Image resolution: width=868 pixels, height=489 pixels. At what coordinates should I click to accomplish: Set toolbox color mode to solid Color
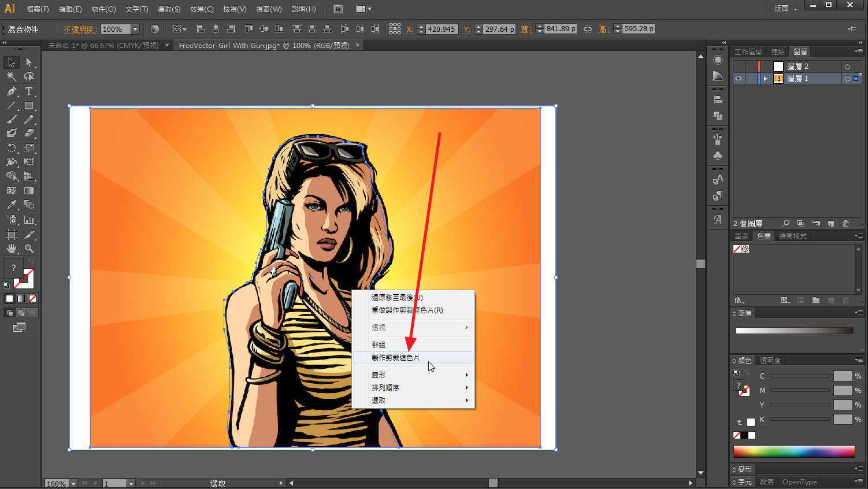point(9,299)
